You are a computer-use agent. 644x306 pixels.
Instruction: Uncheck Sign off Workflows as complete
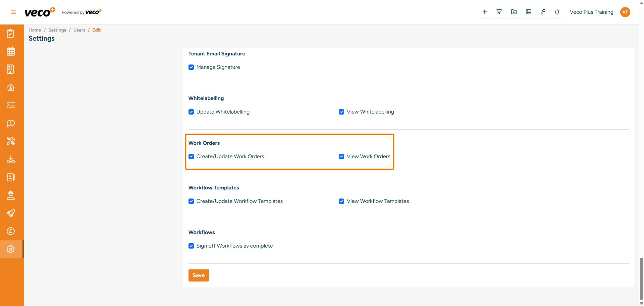pyautogui.click(x=191, y=246)
